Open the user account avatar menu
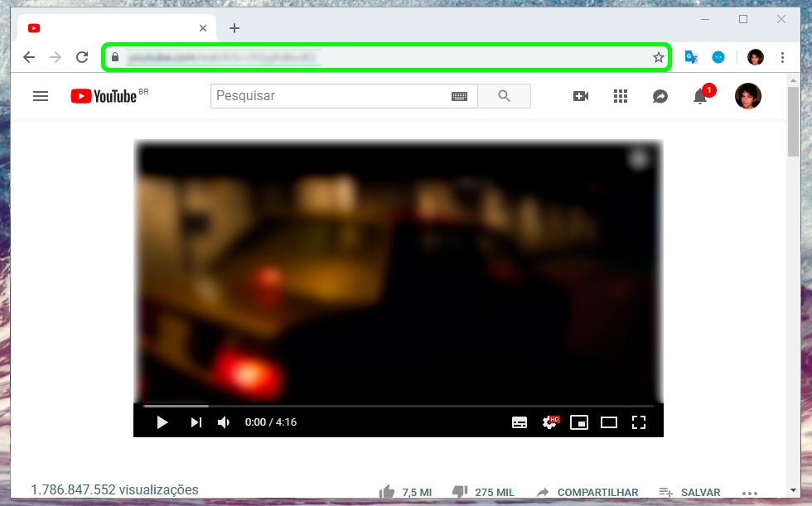Viewport: 812px width, 506px height. [747, 96]
